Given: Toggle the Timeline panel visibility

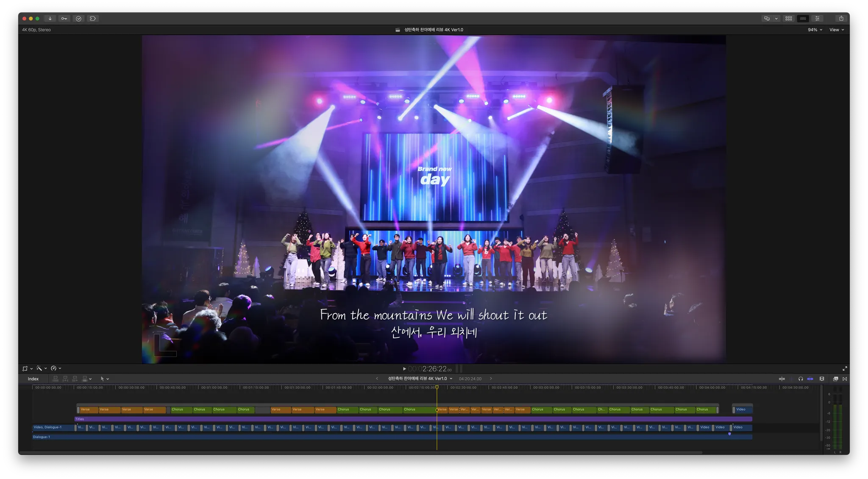Looking at the screenshot, I should (x=803, y=19).
